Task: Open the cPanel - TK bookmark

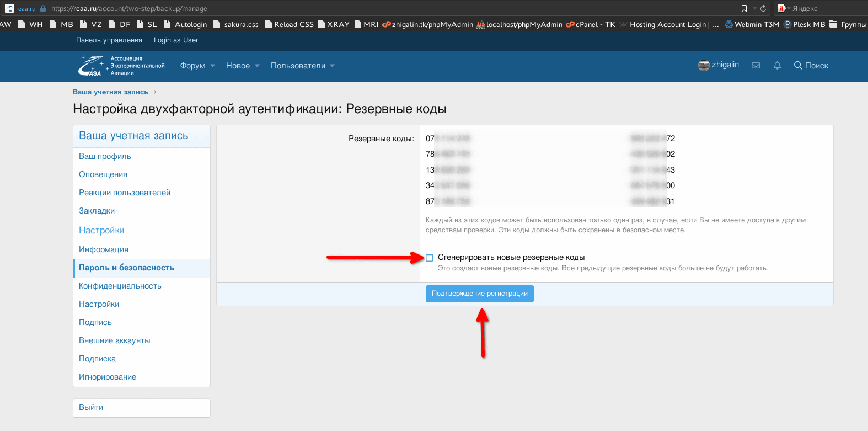Action: 591,24
